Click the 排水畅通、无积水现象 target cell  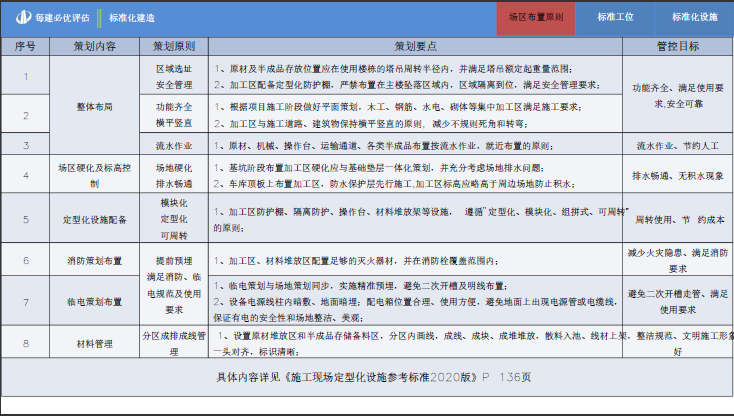coord(678,175)
